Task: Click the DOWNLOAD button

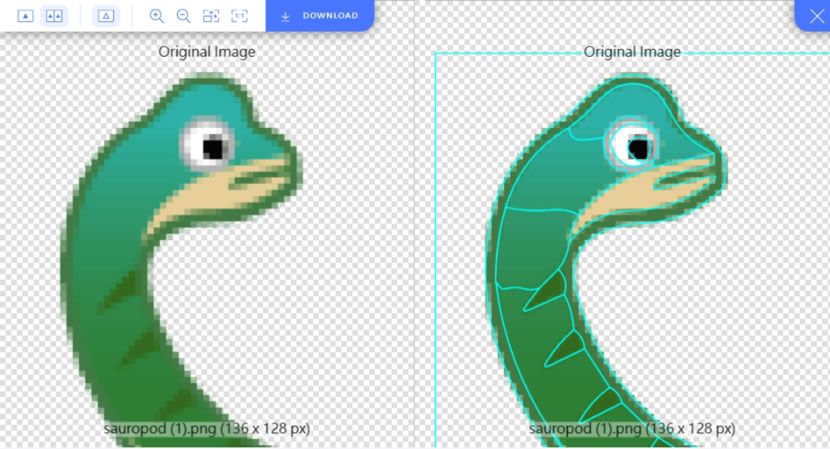Action: click(320, 16)
